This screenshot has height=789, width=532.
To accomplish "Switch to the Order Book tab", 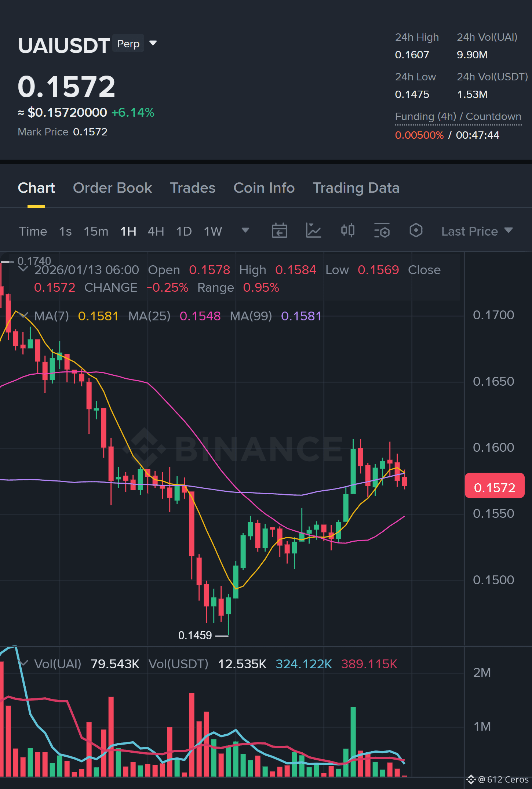I will [112, 188].
